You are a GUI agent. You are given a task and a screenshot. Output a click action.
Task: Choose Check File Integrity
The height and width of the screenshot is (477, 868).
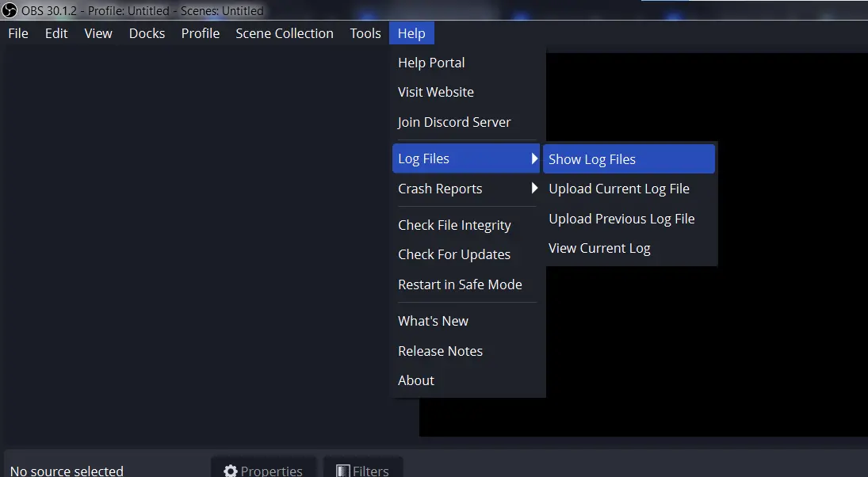(466, 225)
